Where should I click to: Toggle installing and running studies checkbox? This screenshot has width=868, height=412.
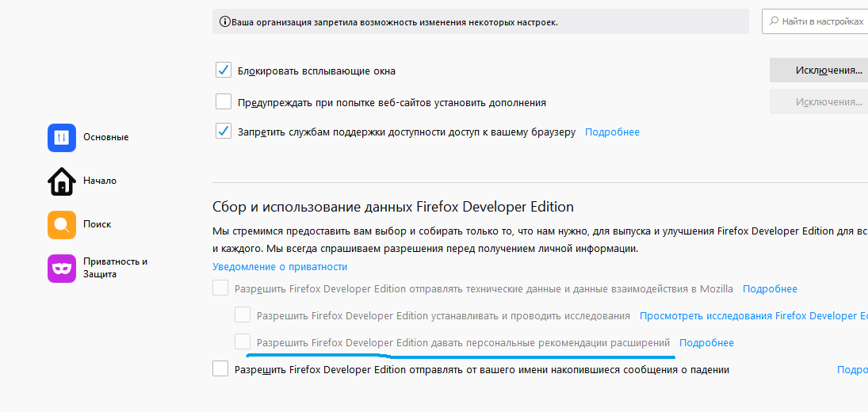coord(243,315)
